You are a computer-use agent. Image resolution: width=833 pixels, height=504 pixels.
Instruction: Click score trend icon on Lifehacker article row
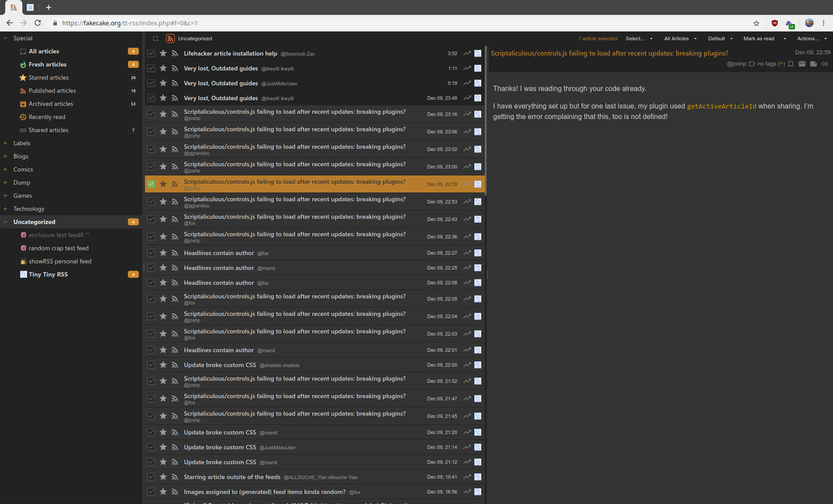pyautogui.click(x=467, y=53)
